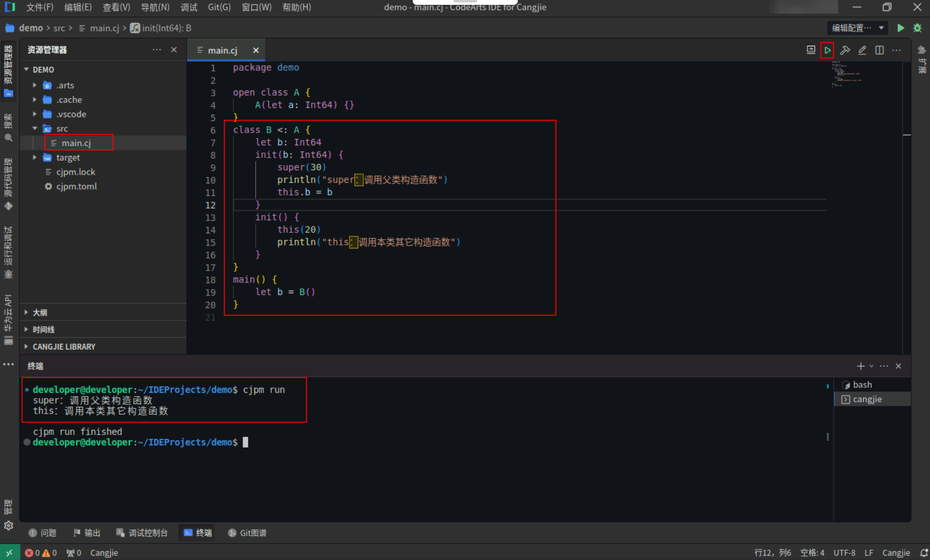Viewport: 930px width, 560px height.
Task: Expand the CANGJIE LIBRARY section
Action: point(103,347)
